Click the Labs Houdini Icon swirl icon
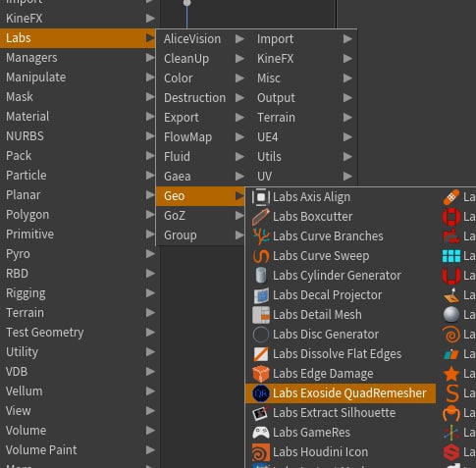Image resolution: width=476 pixels, height=468 pixels. 261,452
